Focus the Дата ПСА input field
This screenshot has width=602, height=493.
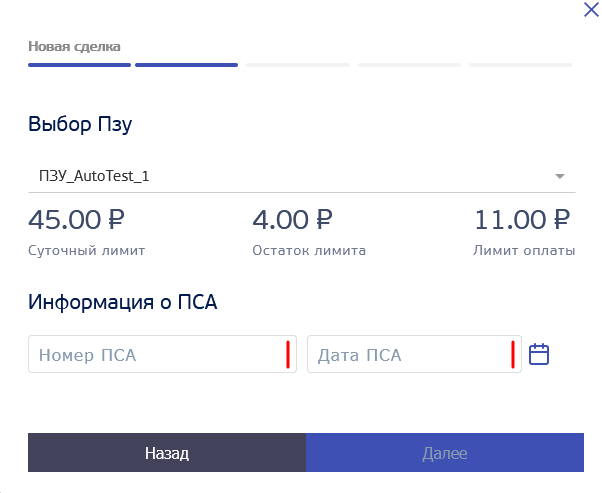tap(414, 354)
